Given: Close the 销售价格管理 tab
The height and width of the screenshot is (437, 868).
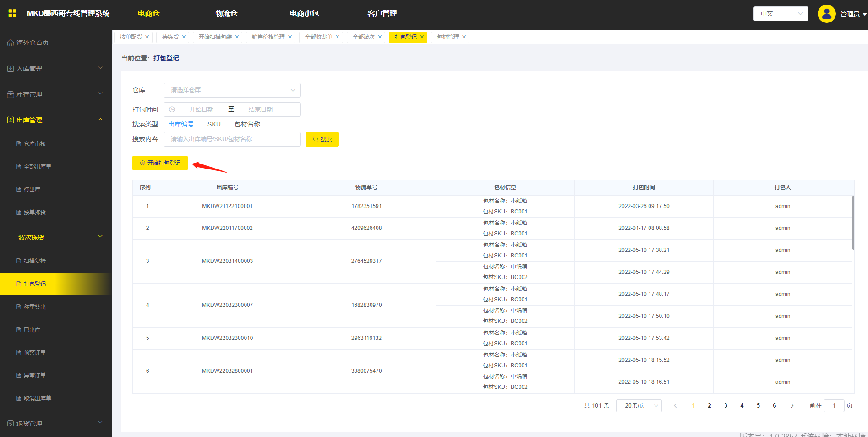Looking at the screenshot, I should click(290, 37).
